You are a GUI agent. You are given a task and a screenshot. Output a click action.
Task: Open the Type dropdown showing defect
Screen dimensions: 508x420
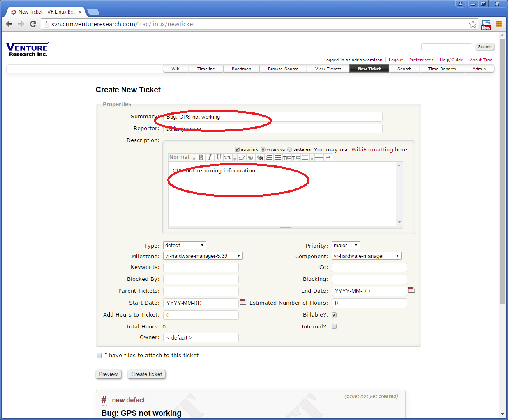[x=185, y=246]
